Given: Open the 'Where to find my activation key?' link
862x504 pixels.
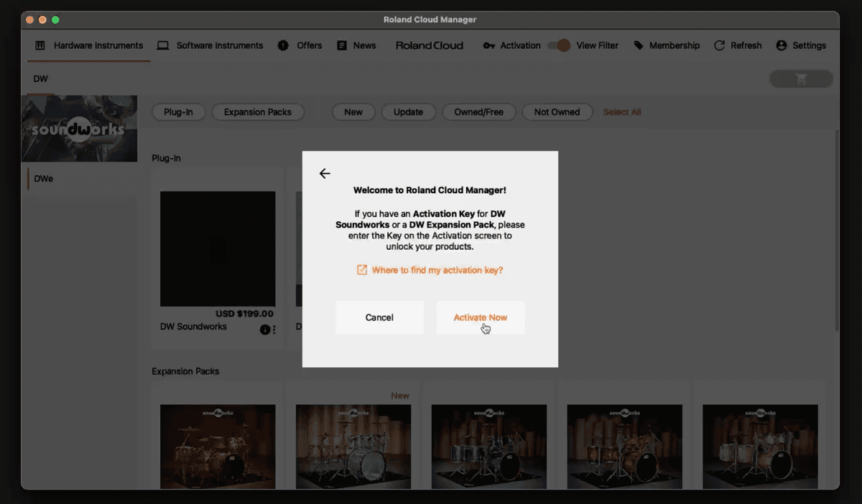Looking at the screenshot, I should click(437, 270).
